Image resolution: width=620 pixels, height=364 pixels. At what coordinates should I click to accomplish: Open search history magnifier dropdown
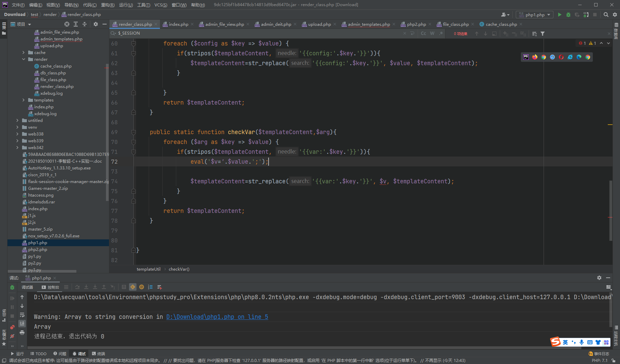click(113, 33)
